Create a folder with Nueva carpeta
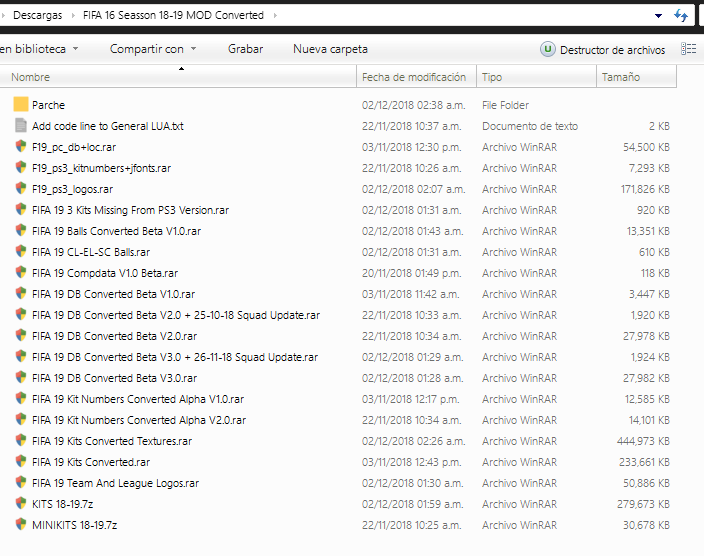The image size is (704, 556). click(330, 49)
